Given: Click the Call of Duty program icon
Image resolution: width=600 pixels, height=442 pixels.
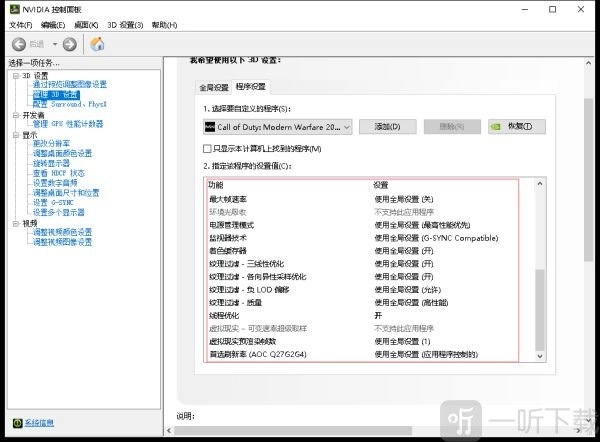Looking at the screenshot, I should (x=210, y=127).
